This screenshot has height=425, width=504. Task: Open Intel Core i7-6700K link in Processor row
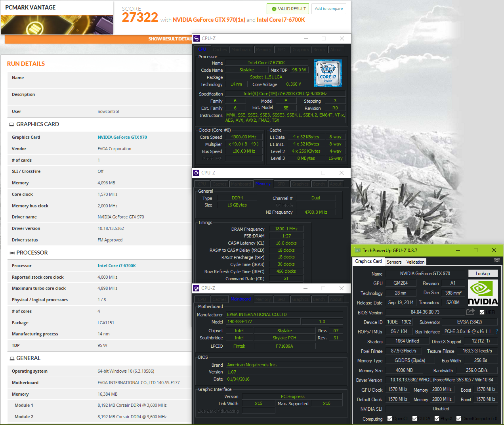[116, 266]
